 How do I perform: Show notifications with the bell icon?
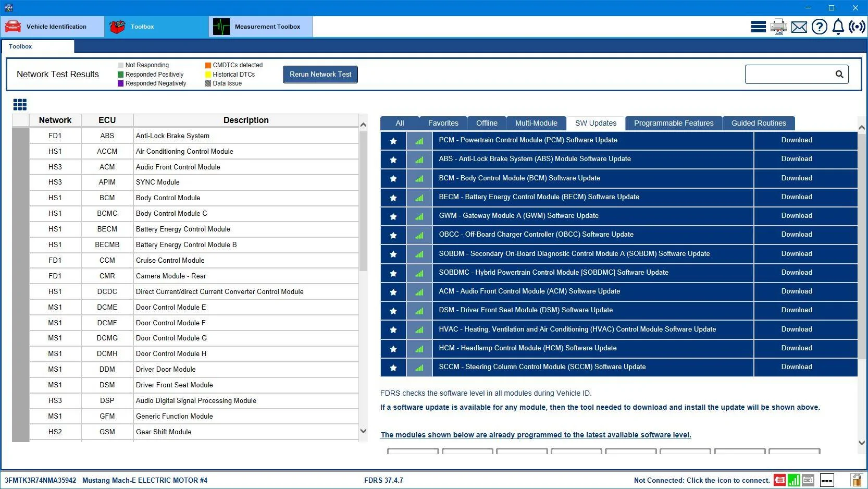[x=838, y=27]
